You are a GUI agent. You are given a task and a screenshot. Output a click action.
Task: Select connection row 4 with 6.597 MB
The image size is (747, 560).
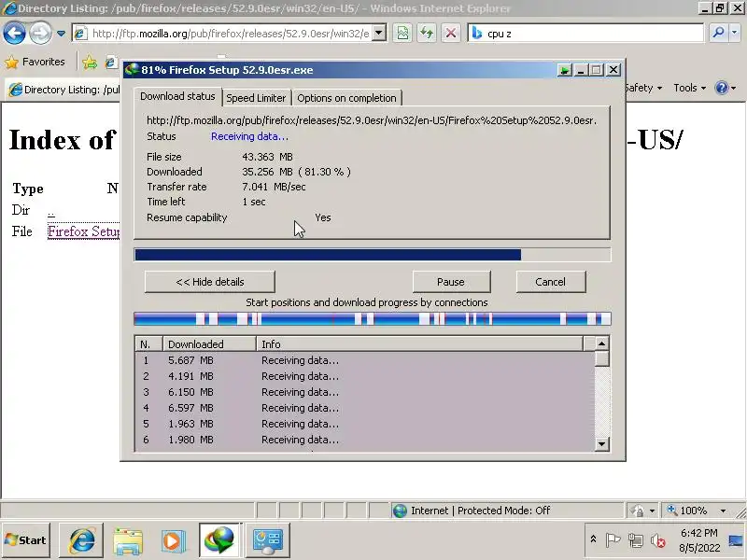tap(365, 408)
